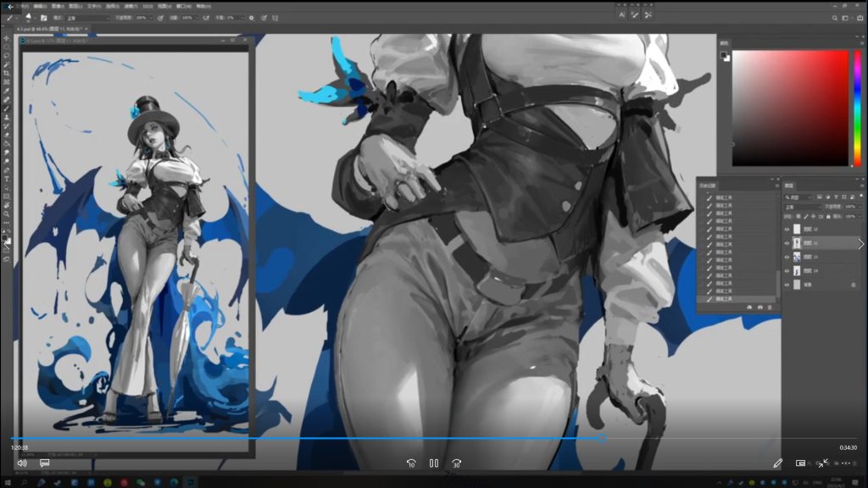Click the pencil edit icon in player
The width and height of the screenshot is (868, 488).
(x=778, y=463)
